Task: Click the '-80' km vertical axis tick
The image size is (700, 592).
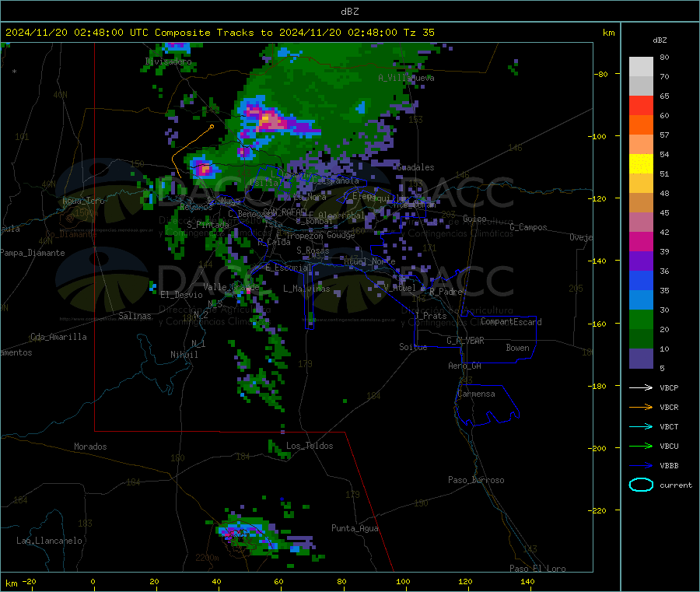Action: [600, 74]
